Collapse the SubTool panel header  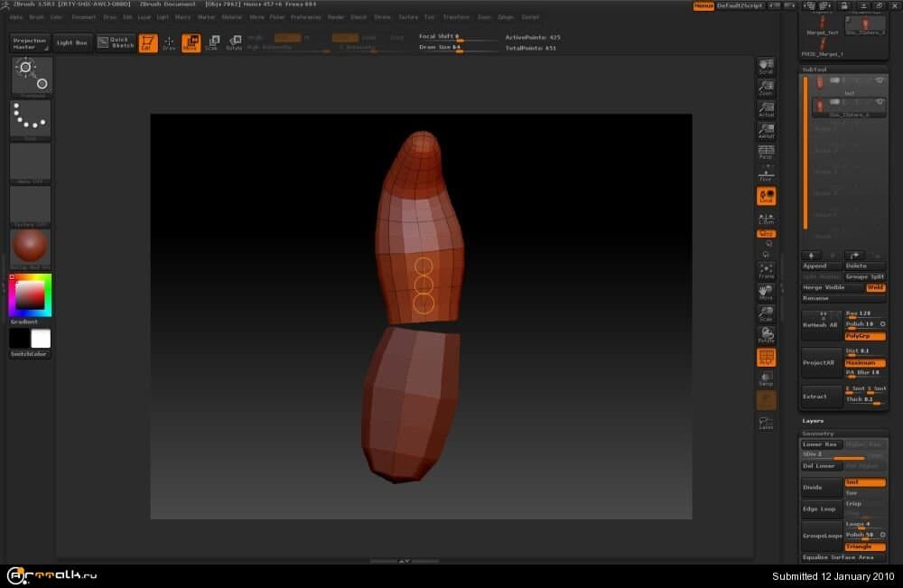coord(815,69)
